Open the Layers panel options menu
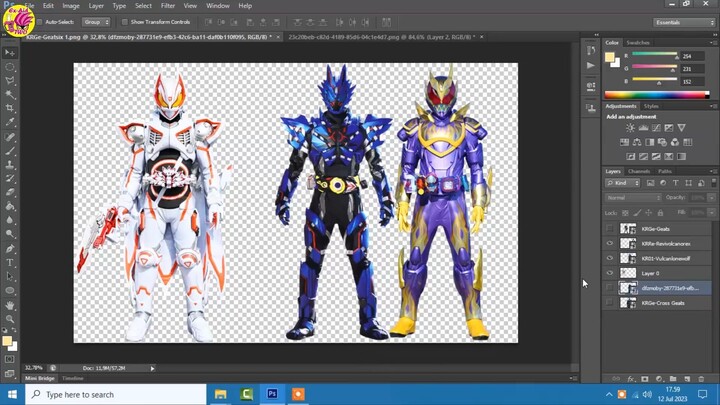Screen dimensions: 720x405 pos(714,171)
